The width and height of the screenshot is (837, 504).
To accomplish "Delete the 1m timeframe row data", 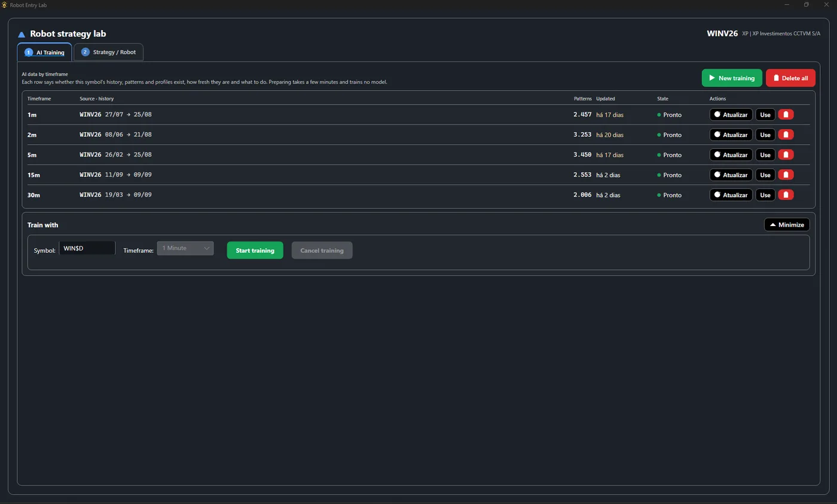I will (x=786, y=114).
